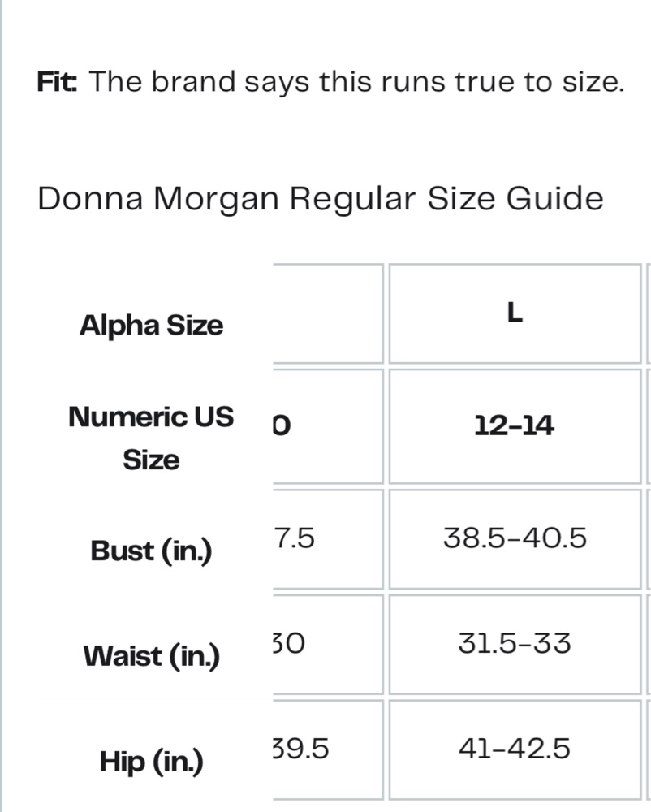Image resolution: width=651 pixels, height=812 pixels.
Task: Click the Bust (in.) row label
Action: click(x=151, y=551)
